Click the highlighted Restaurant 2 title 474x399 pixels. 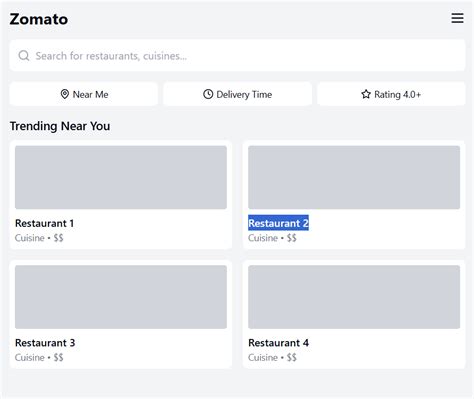[278, 223]
